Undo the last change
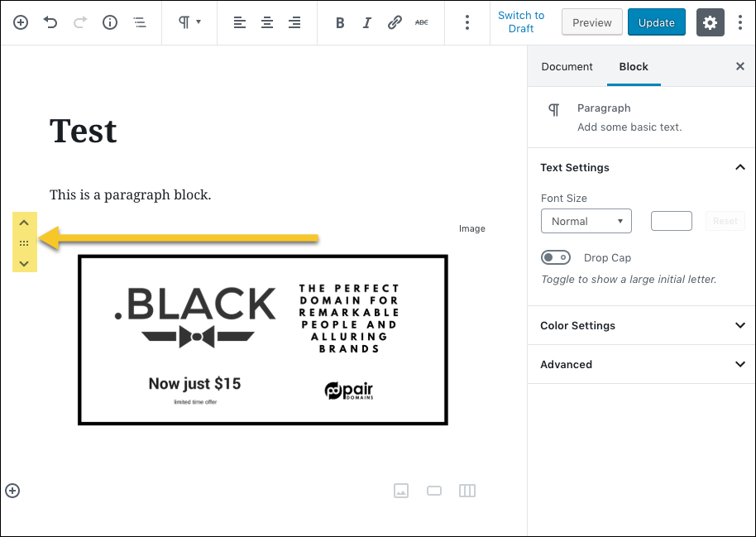 [x=50, y=22]
